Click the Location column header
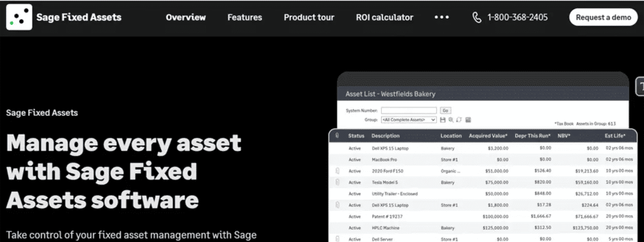 click(x=451, y=136)
